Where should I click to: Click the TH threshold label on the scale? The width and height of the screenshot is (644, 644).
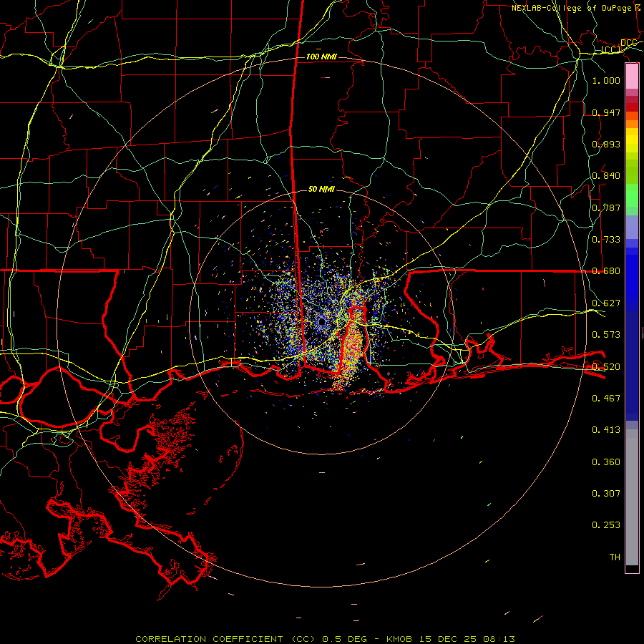click(x=615, y=557)
